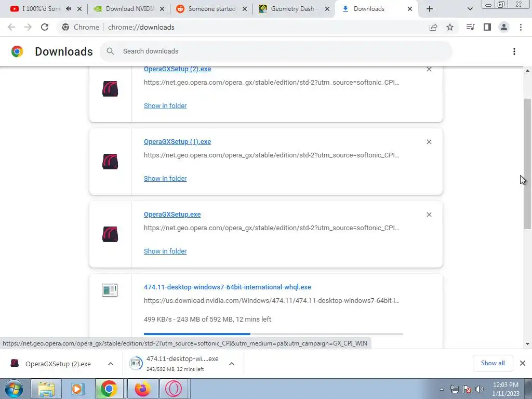
Task: Open OperaGXSetup.exe file link
Action: (172, 215)
